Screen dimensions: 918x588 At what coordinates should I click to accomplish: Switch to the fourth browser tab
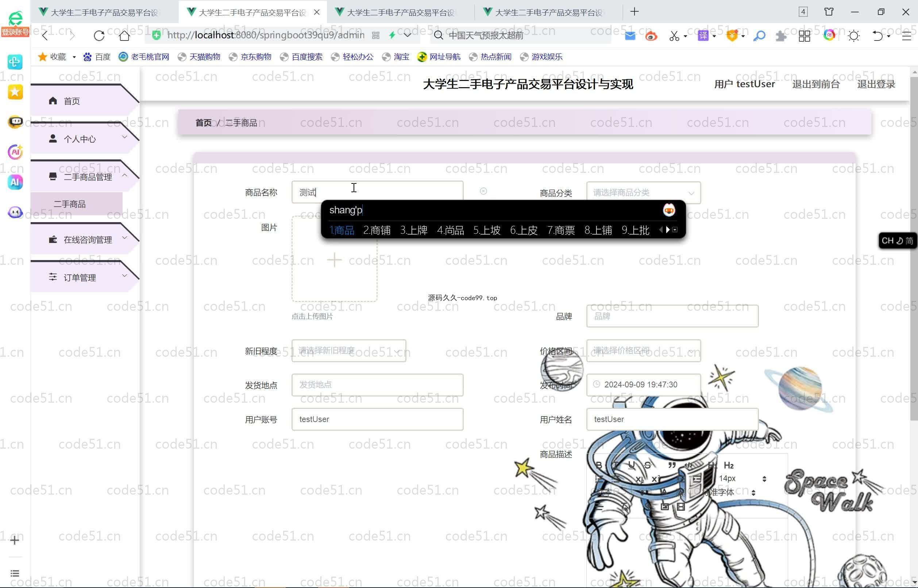click(x=548, y=12)
